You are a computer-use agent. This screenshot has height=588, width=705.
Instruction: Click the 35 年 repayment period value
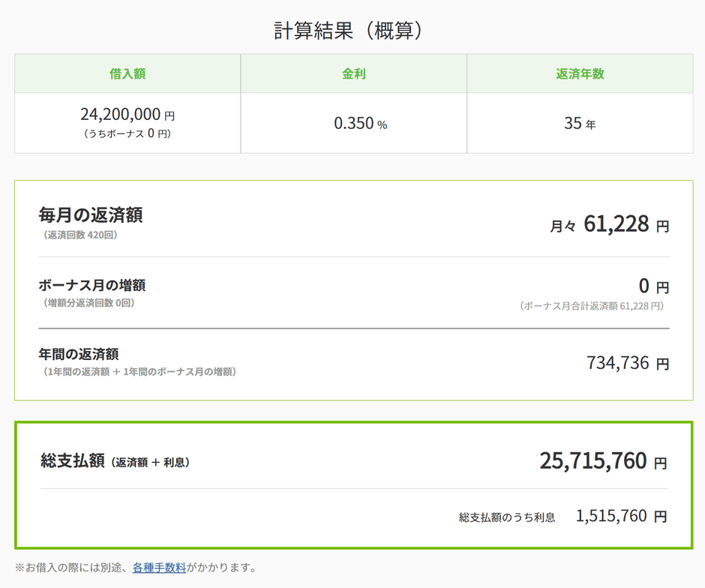[580, 123]
